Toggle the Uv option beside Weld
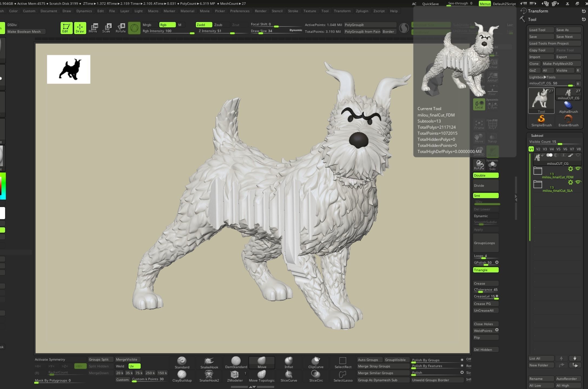 134,366
